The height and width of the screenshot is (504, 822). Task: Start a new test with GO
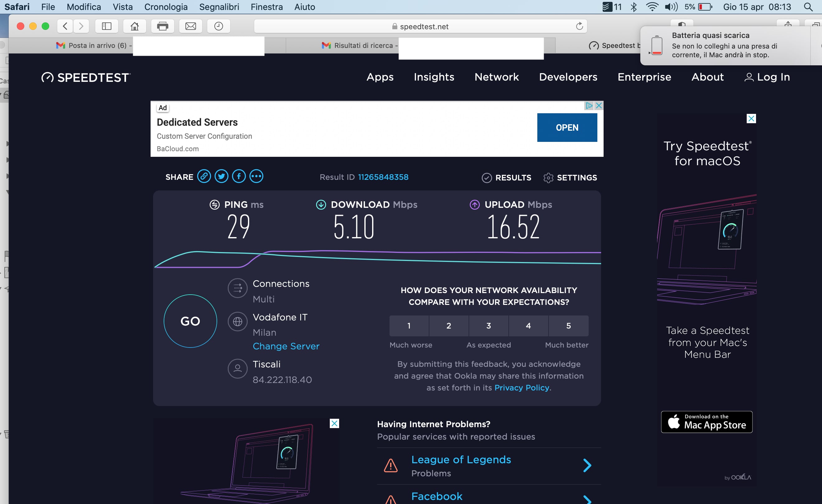tap(190, 321)
